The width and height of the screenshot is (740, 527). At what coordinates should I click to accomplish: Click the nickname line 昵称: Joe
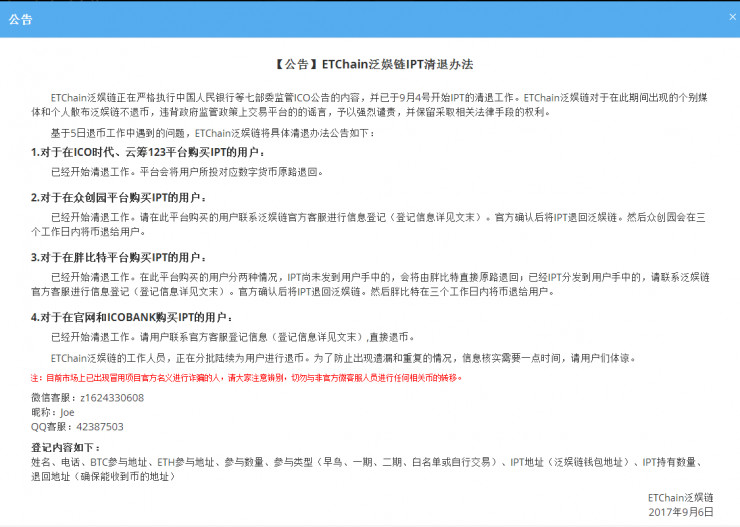53,412
